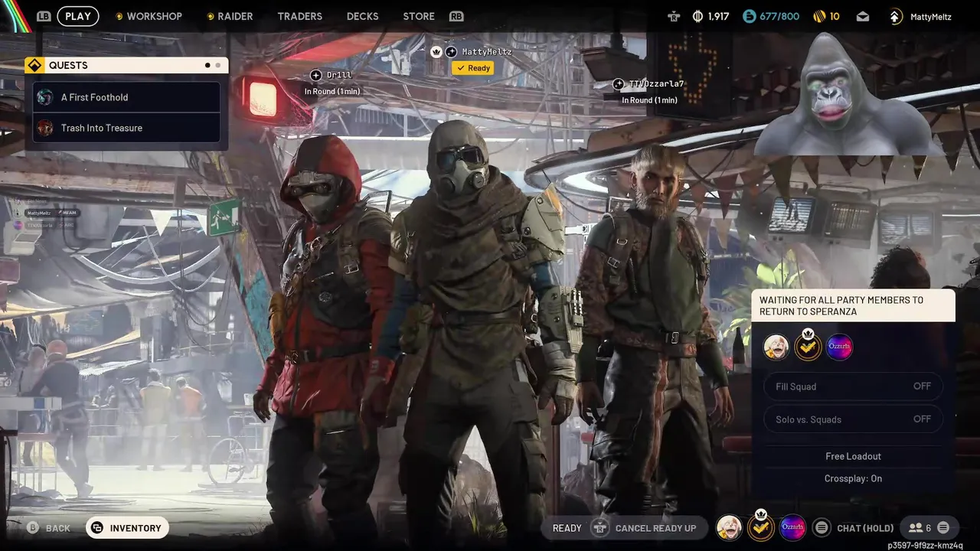Click the coin currency icon beside 1,917
This screenshot has width=980, height=551.
coord(697,16)
